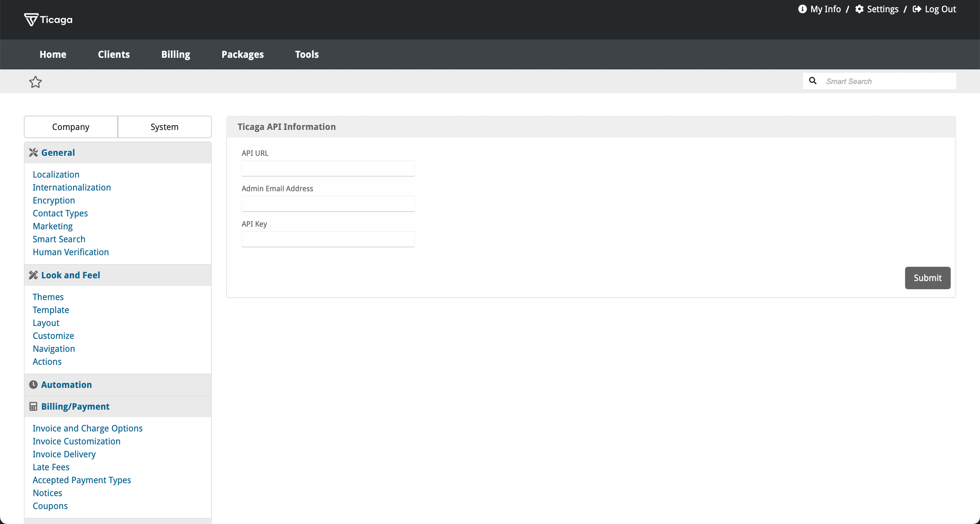
Task: Open Smart Search settings in sidebar
Action: tap(59, 239)
